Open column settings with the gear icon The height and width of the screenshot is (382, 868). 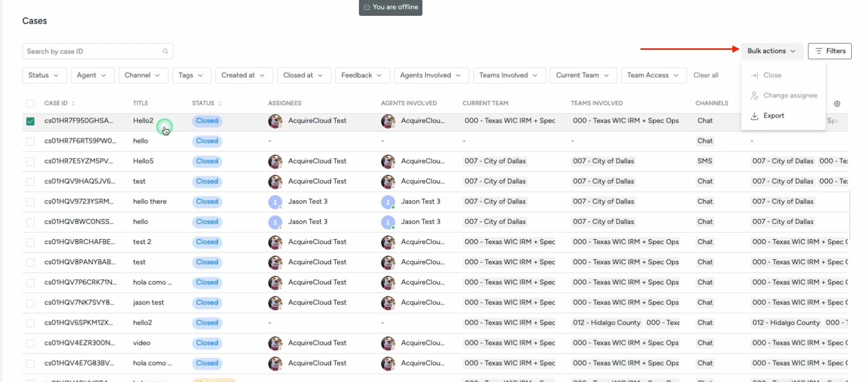(x=837, y=104)
